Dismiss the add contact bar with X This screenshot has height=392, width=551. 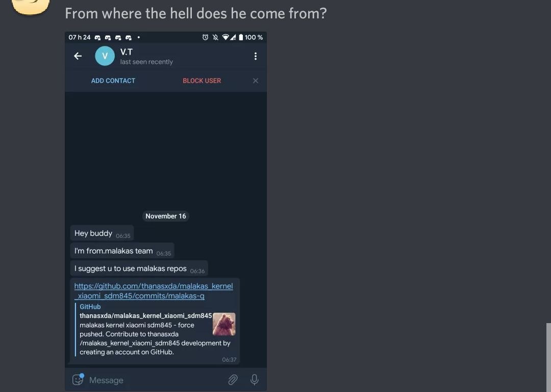coord(256,81)
